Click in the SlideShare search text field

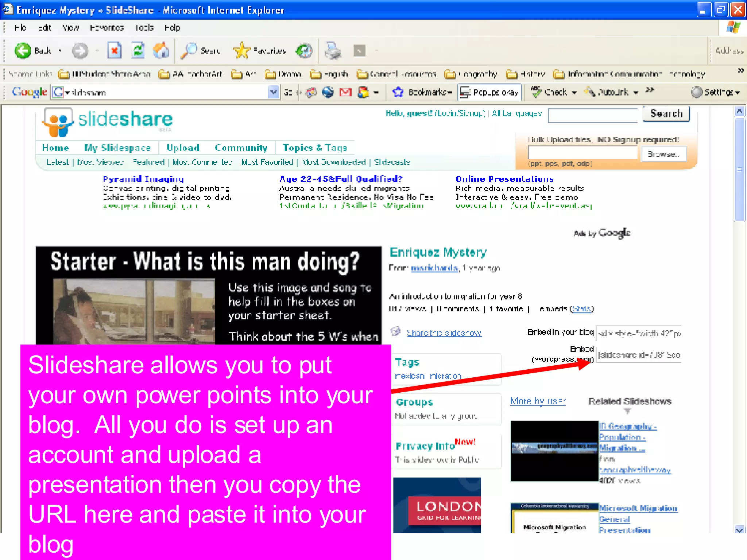click(593, 116)
